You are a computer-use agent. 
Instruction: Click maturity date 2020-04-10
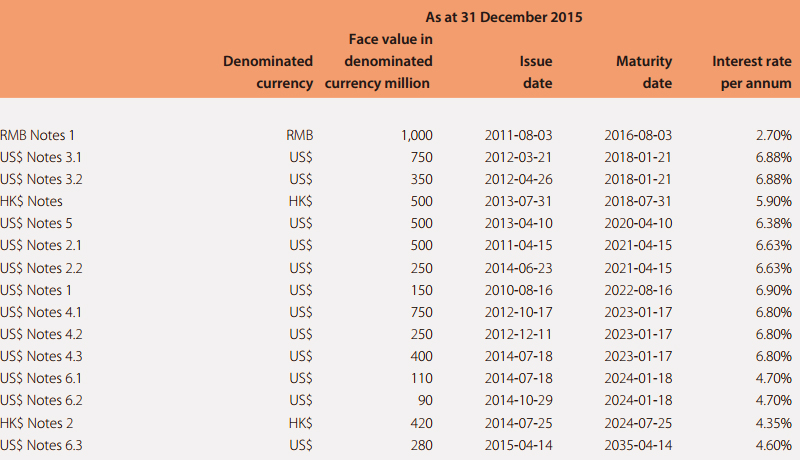[638, 223]
